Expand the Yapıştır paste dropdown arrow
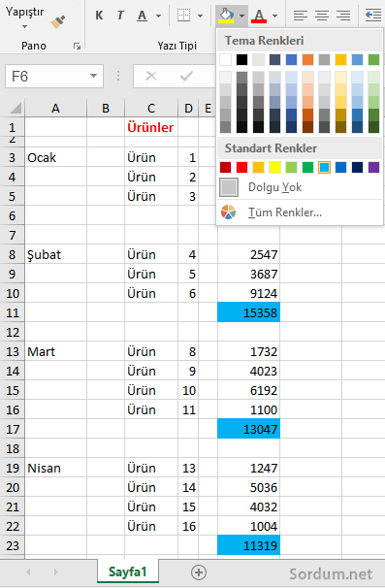Viewport: 385px width, 588px height. click(x=24, y=26)
